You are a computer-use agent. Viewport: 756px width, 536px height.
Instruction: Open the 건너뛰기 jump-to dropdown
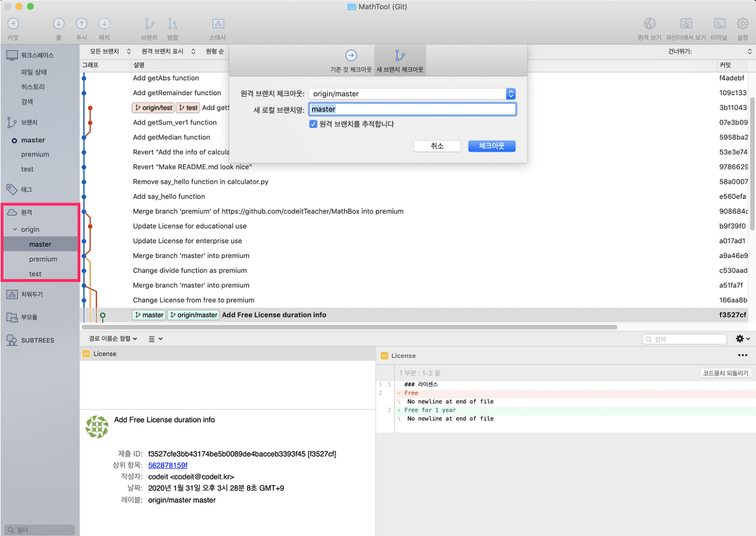pos(711,51)
